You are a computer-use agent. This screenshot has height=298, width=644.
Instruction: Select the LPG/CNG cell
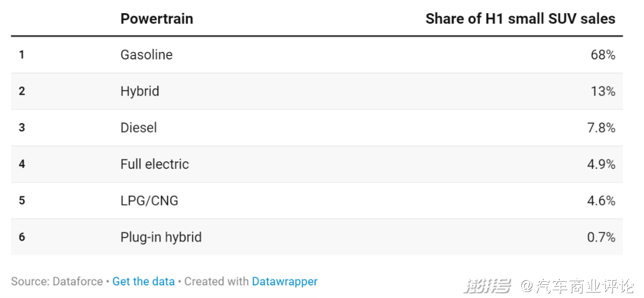(149, 201)
